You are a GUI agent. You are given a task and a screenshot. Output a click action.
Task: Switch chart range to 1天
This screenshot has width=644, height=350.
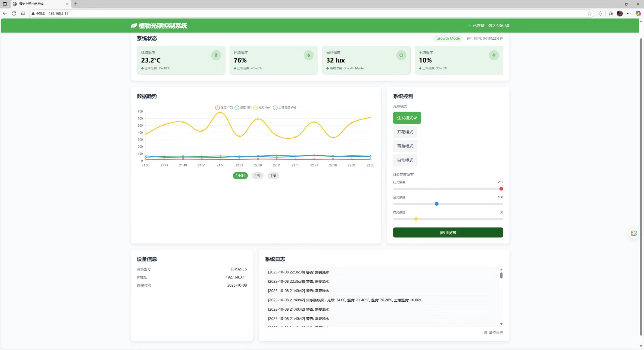(257, 176)
